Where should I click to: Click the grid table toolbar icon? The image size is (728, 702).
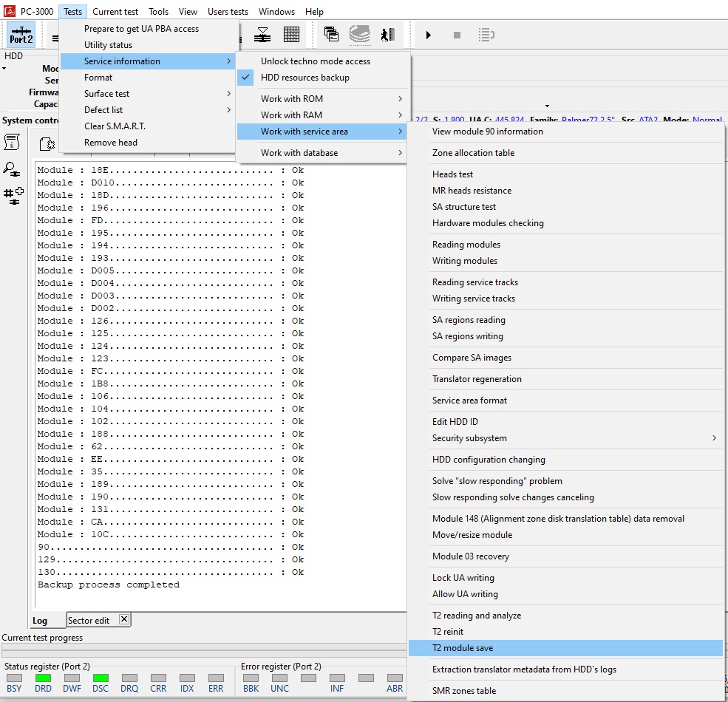point(291,35)
